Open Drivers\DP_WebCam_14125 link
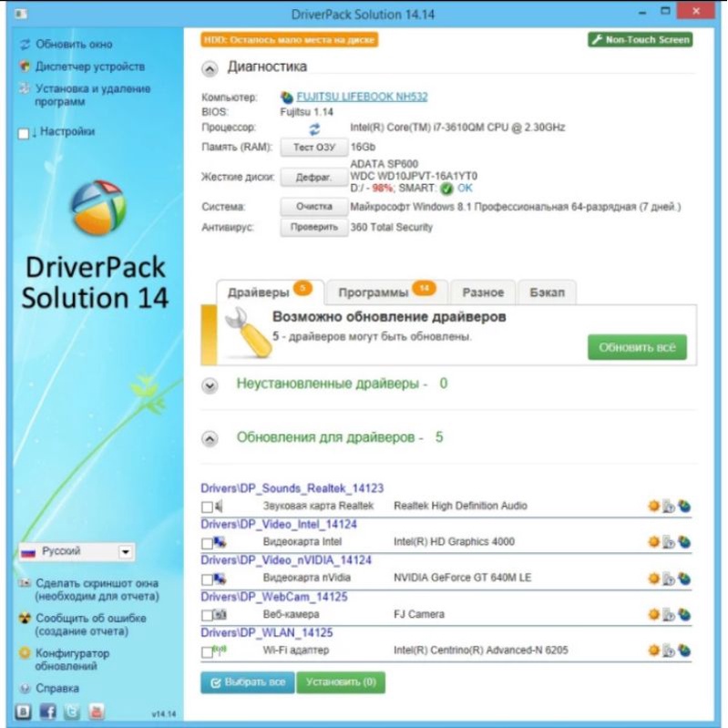The height and width of the screenshot is (728, 728). (274, 597)
